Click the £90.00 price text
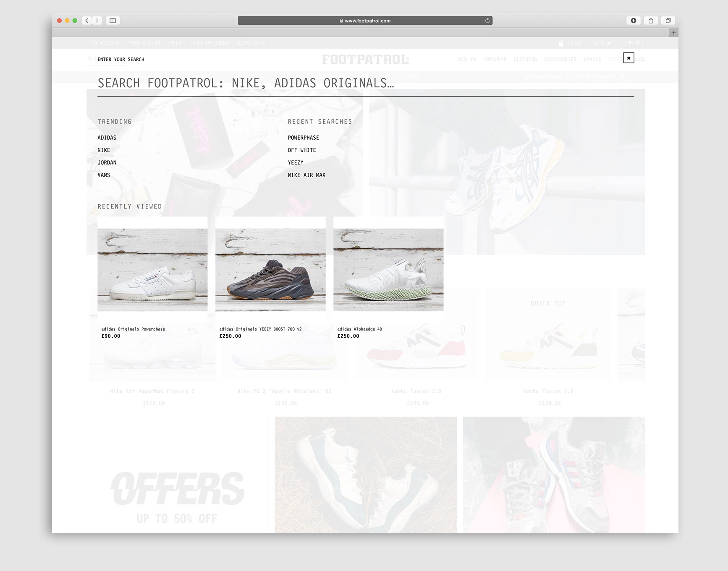Viewport: 728px width, 571px height. click(x=111, y=336)
